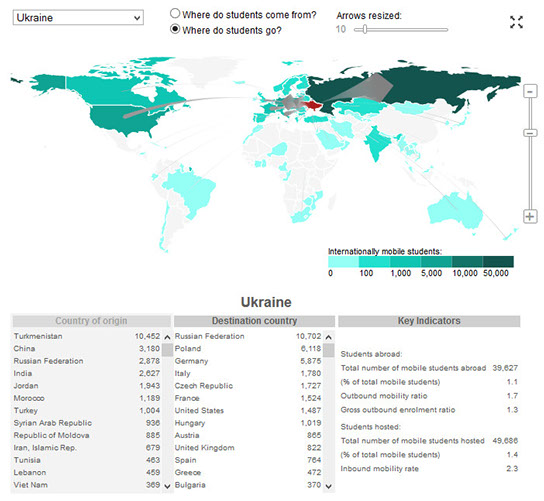Click the top minus zoom button
This screenshot has height=501, width=544.
[530, 92]
